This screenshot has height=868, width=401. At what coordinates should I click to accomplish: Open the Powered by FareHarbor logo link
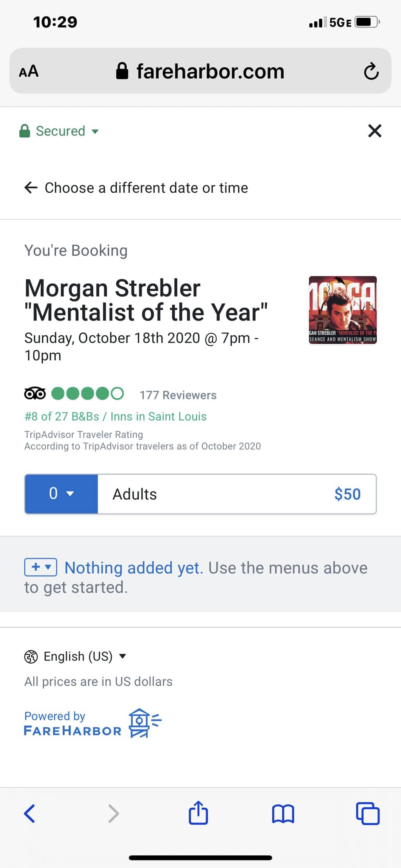(x=93, y=723)
